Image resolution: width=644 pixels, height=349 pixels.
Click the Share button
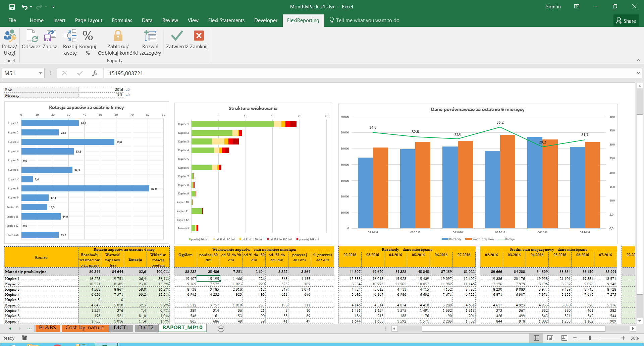pos(626,21)
